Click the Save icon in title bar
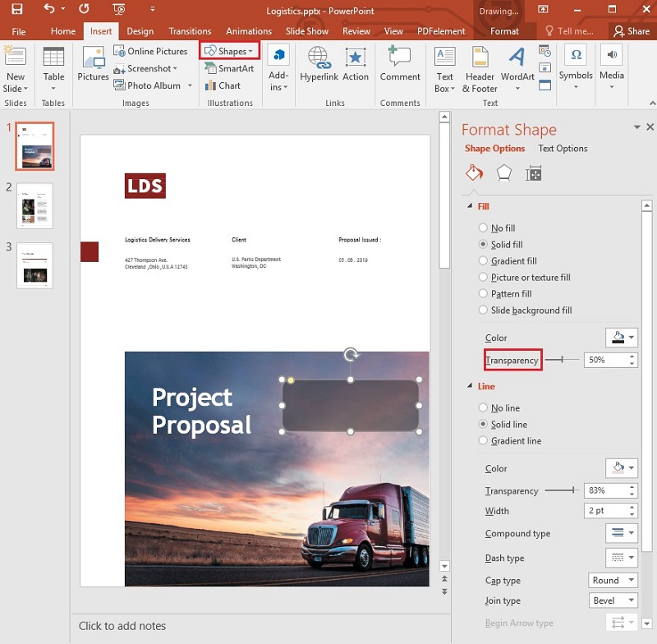Image resolution: width=657 pixels, height=644 pixels. (x=16, y=9)
